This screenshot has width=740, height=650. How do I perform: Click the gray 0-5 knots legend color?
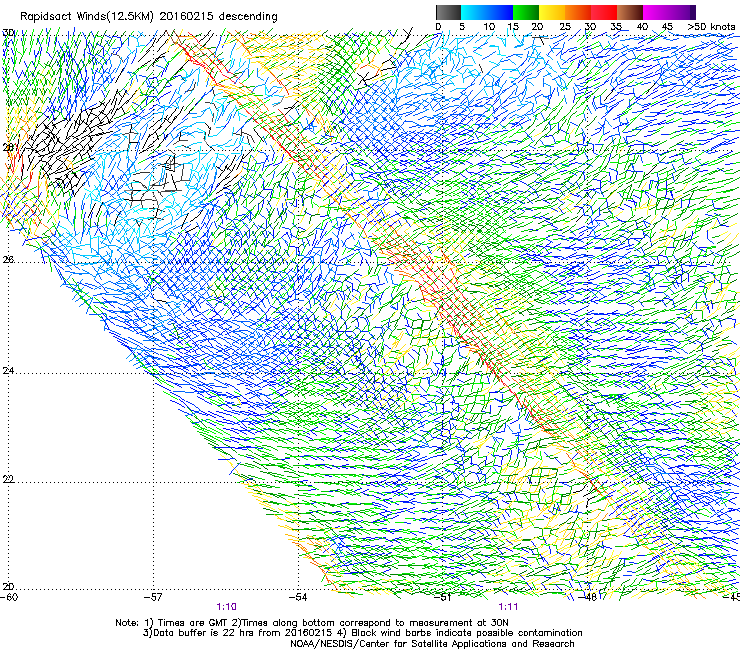pyautogui.click(x=448, y=12)
